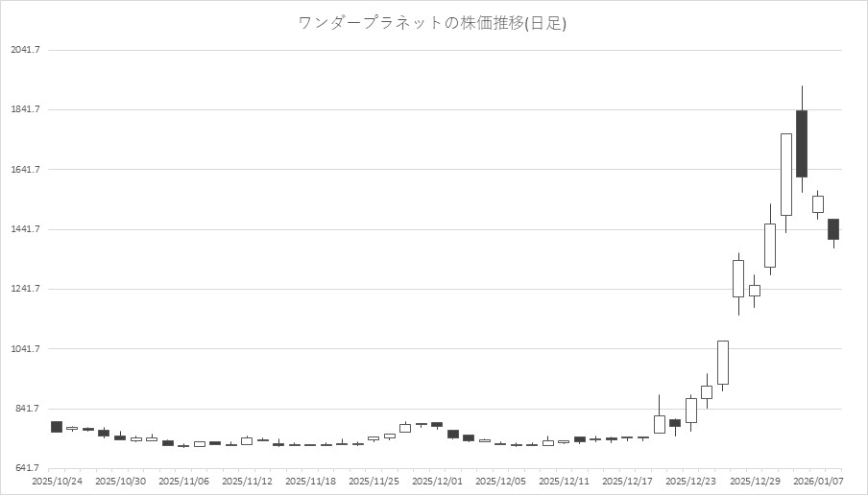Click the 2025/12/23 date label

(690, 481)
